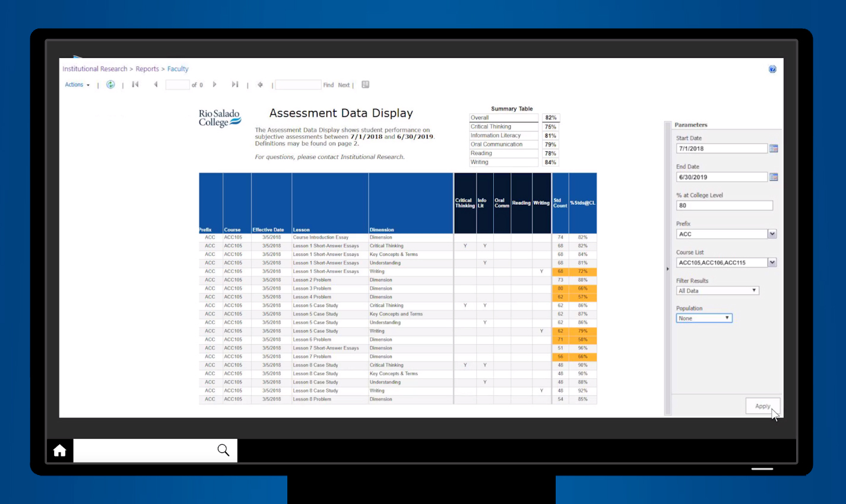Viewport: 846px width, 504px height.
Task: Navigate to the Reports breadcrumb
Action: pyautogui.click(x=147, y=68)
